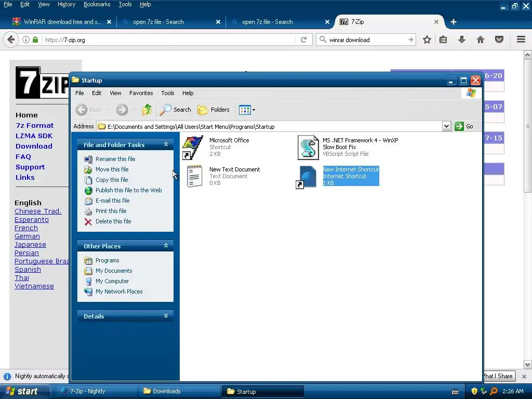Click the Pocket icon in Firefox
Viewport: 532px width, 399px height.
[x=499, y=39]
